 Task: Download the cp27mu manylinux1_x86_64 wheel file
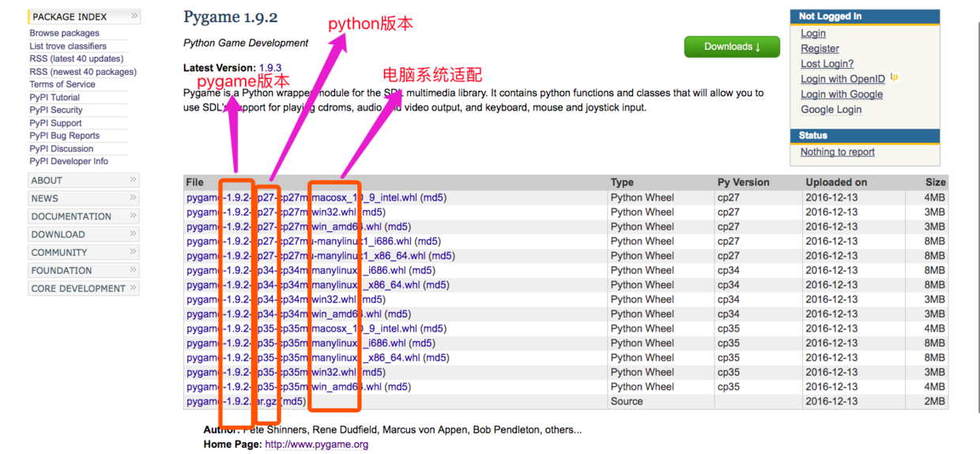coord(307,256)
